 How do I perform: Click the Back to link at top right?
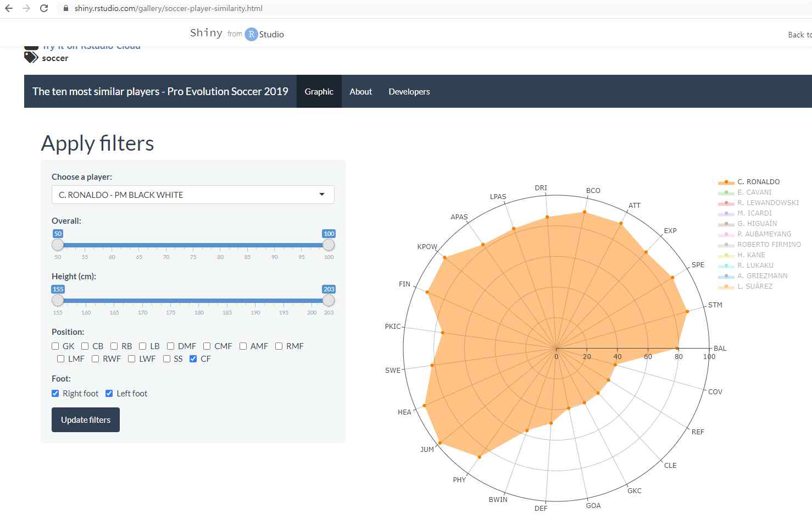[x=800, y=35]
